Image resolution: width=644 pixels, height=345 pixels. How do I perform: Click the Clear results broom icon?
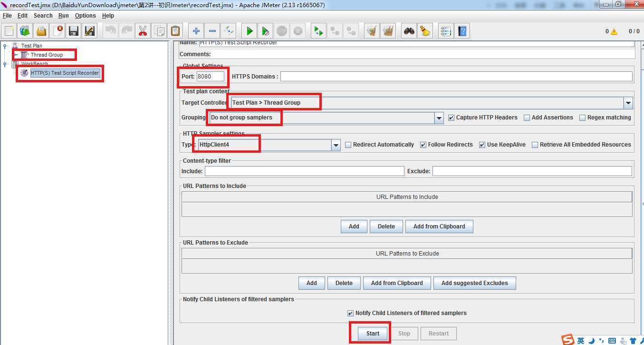tap(372, 31)
